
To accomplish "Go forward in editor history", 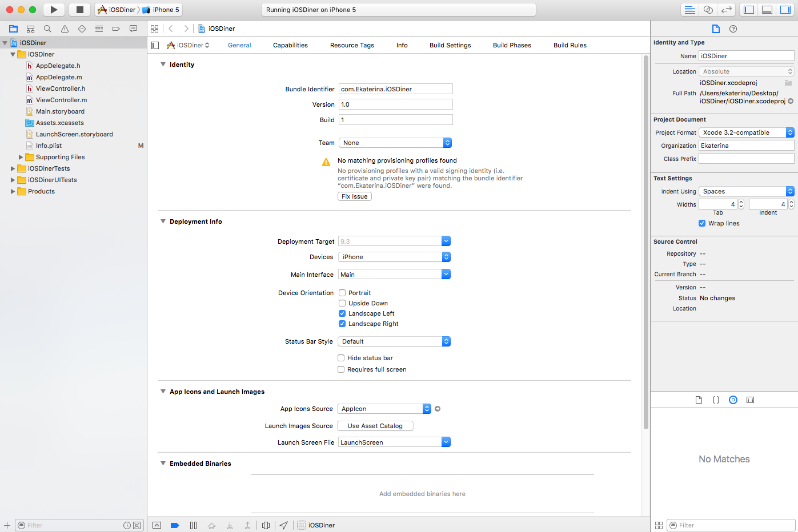I will [186, 29].
